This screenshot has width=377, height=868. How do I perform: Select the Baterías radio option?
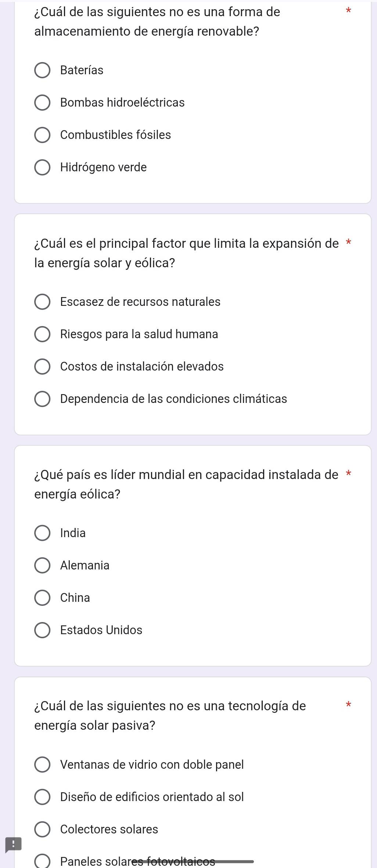pos(43,71)
